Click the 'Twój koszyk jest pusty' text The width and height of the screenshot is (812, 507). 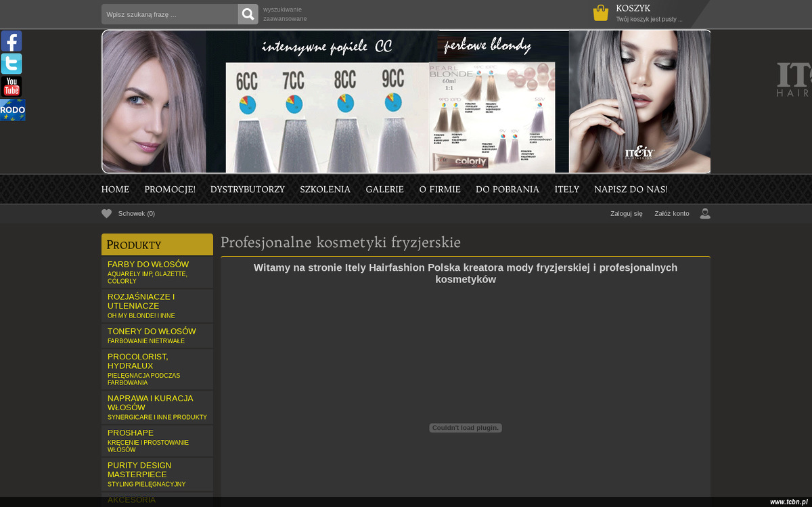649,20
